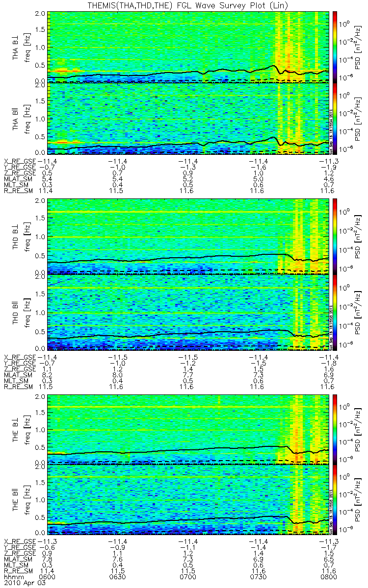Screen dimensions: 368x588
Task: Click the MLAT_SM value '8.2' under THD
Action: click(x=48, y=374)
